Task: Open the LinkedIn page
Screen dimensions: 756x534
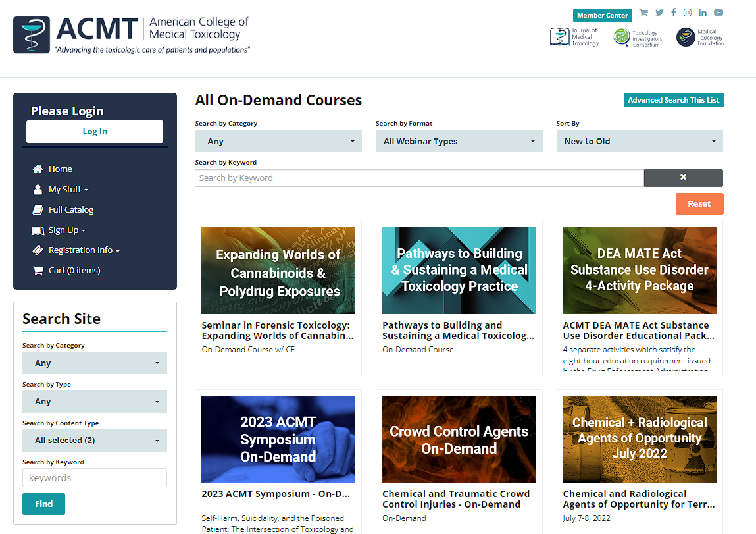Action: (702, 12)
